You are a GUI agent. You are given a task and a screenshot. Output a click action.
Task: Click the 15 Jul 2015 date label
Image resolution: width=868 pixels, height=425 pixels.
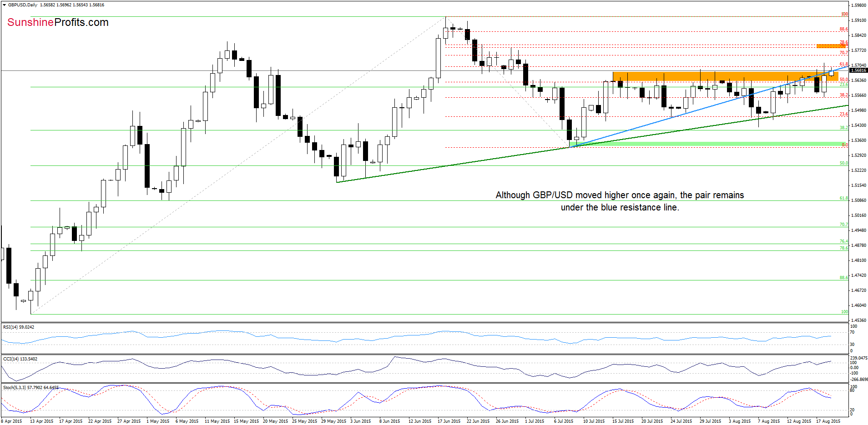coord(623,421)
